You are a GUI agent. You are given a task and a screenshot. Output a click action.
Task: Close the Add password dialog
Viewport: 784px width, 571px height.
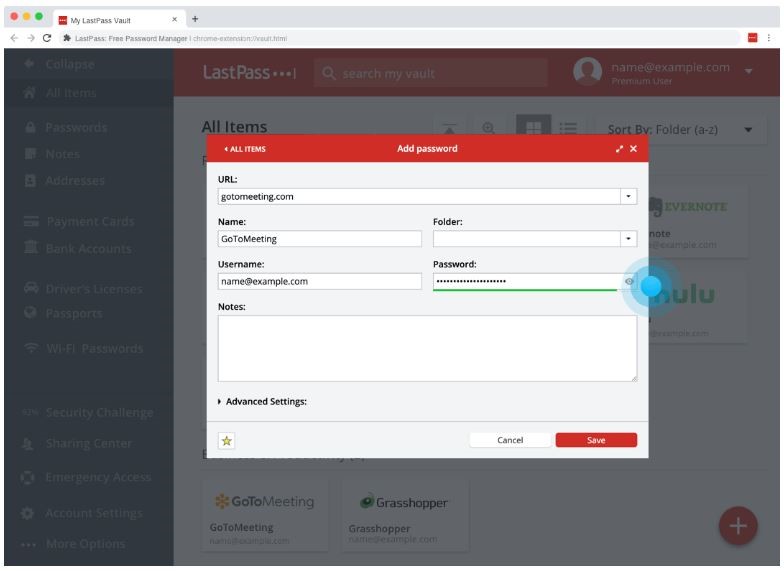(633, 149)
